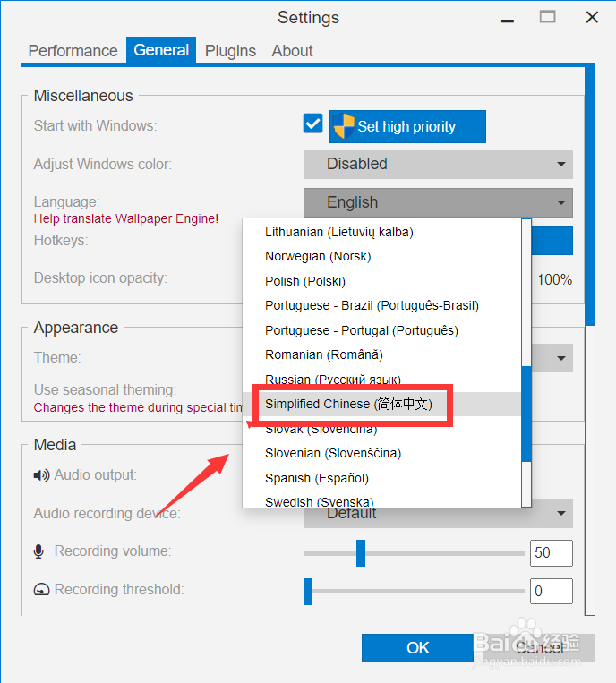
Task: Choose Slovenian (Slovenščina) option
Action: pyautogui.click(x=381, y=453)
